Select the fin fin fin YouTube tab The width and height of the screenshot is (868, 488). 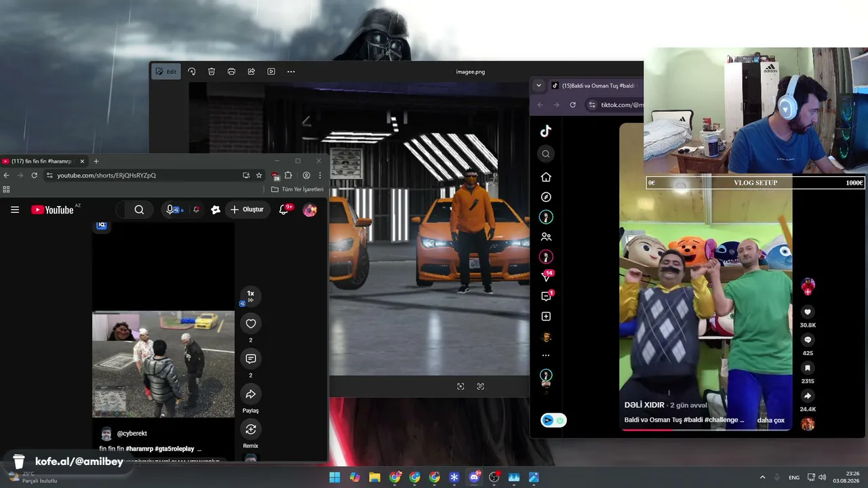43,161
